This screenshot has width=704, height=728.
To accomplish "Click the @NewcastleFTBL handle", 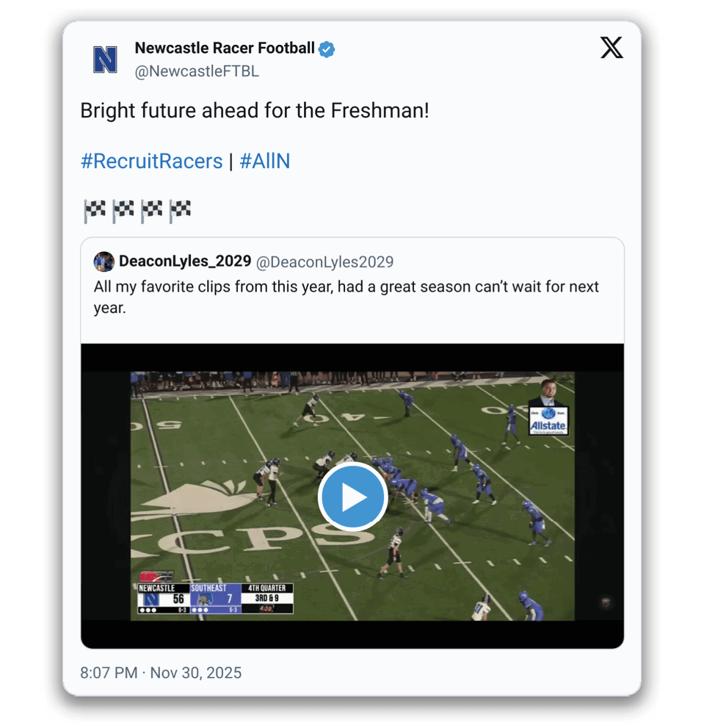I will tap(197, 71).
